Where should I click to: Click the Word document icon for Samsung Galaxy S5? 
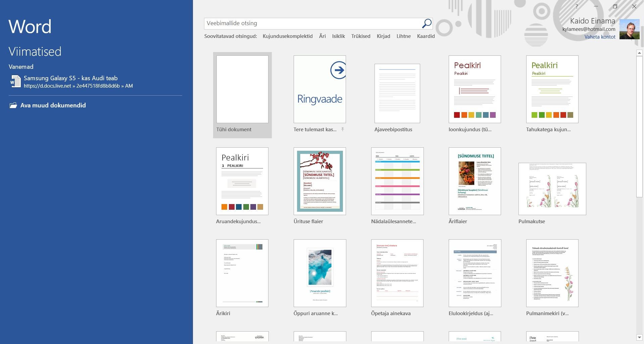15,82
